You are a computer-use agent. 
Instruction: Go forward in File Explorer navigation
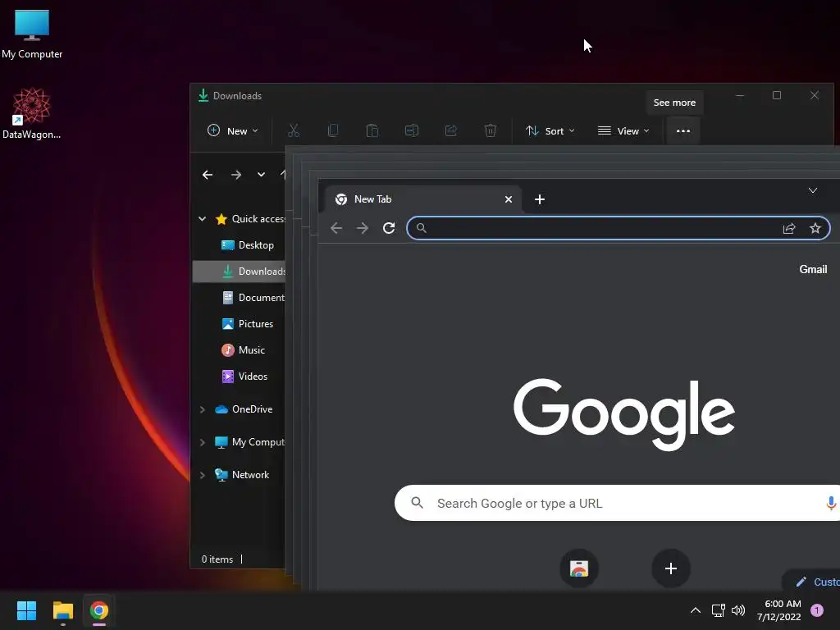click(235, 175)
